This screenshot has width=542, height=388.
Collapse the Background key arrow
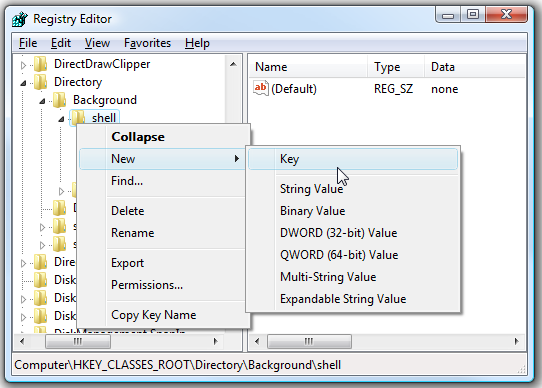coord(42,101)
